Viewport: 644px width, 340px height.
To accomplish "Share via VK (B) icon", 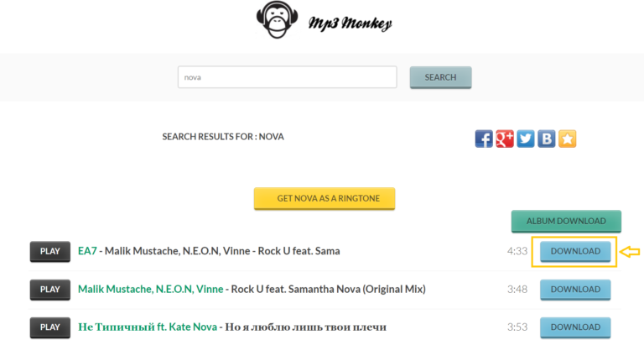I will [x=547, y=139].
